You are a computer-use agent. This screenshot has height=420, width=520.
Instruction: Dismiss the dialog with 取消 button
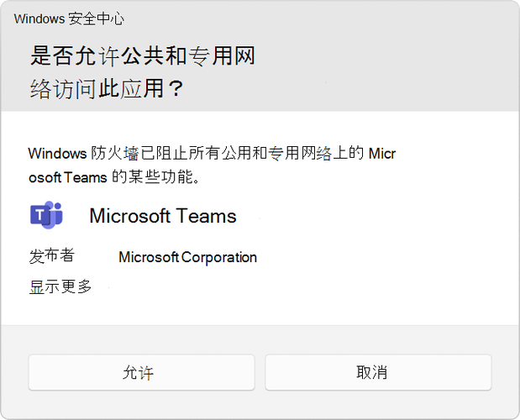point(378,372)
